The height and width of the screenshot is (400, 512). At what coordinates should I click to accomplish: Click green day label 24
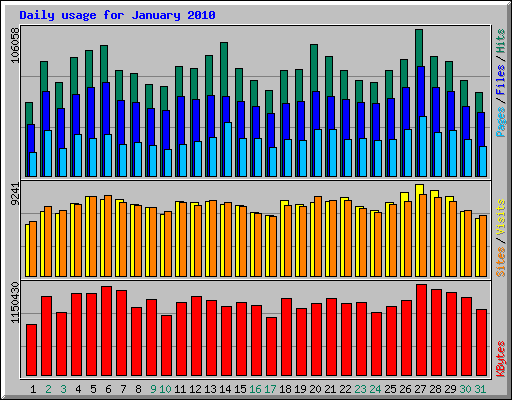[375, 389]
